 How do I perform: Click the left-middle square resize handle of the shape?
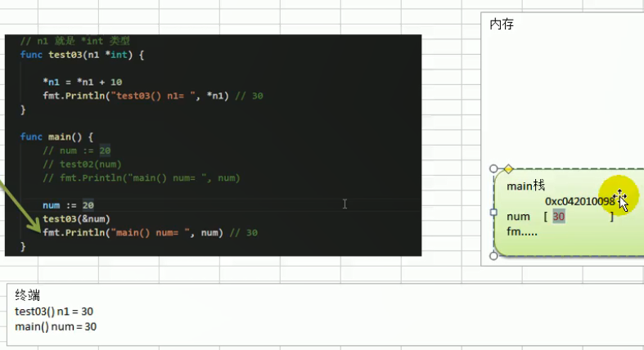pos(493,212)
